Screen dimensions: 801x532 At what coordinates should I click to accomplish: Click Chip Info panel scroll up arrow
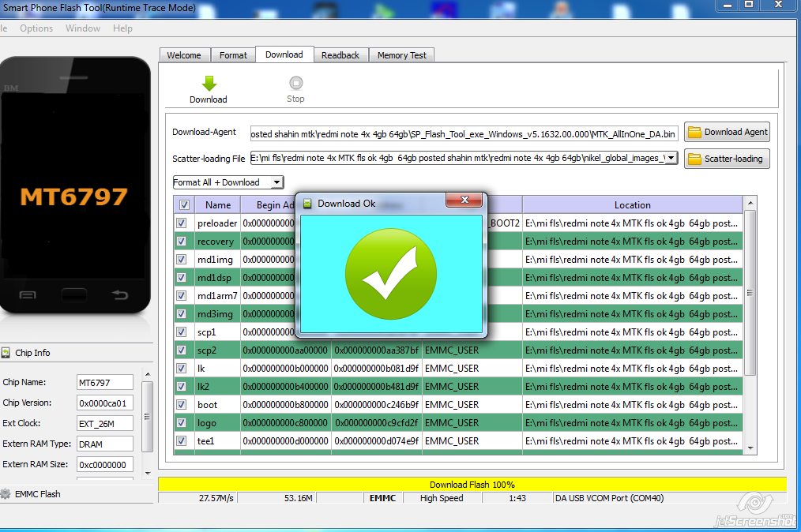[148, 375]
